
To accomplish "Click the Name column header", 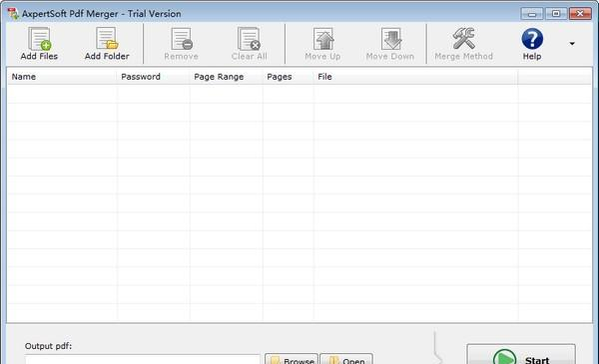I will click(62, 77).
